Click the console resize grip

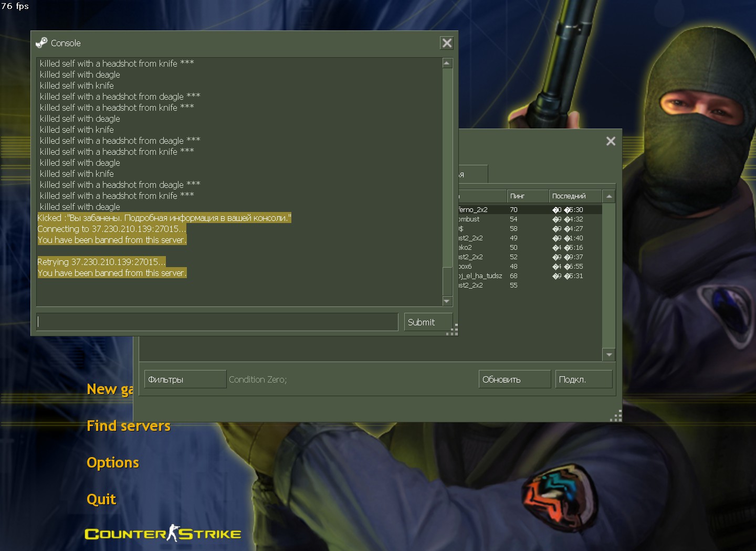tap(454, 331)
